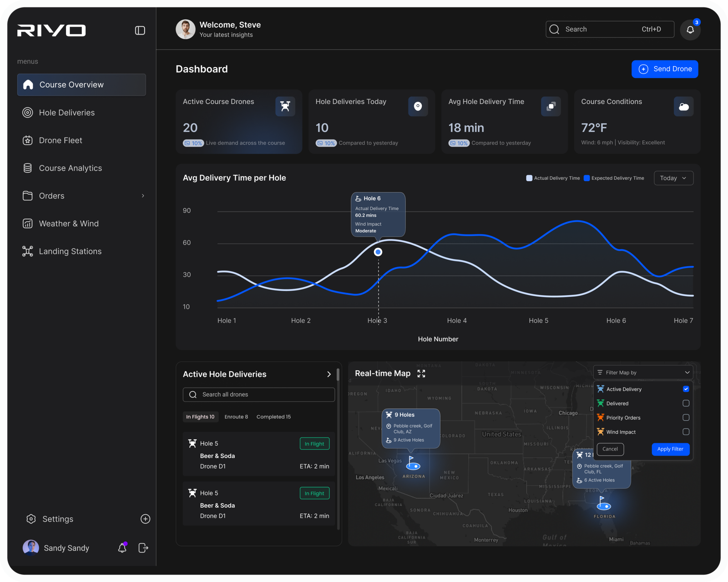
Task: Open Drone Fleet from the sidebar menu
Action: pyautogui.click(x=61, y=141)
